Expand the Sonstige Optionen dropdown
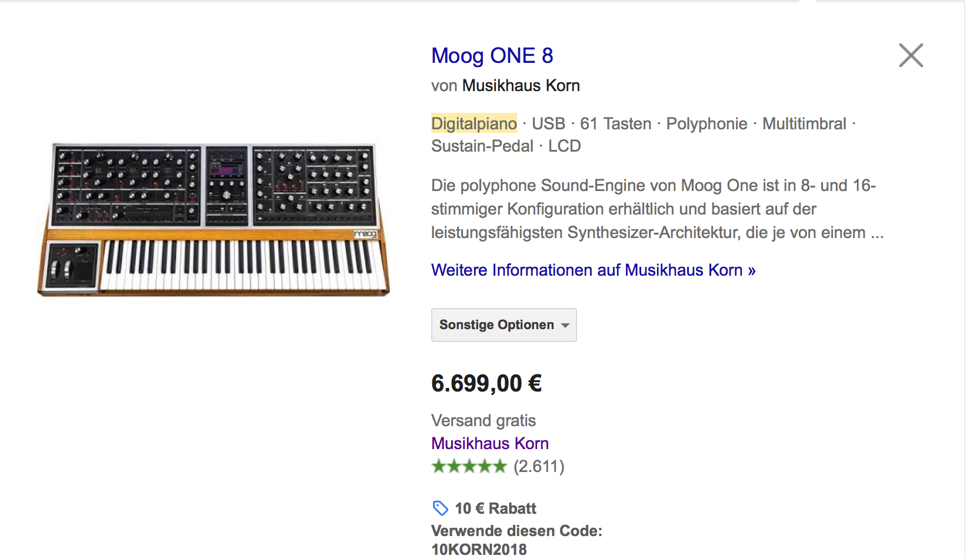This screenshot has width=980, height=559. point(504,325)
